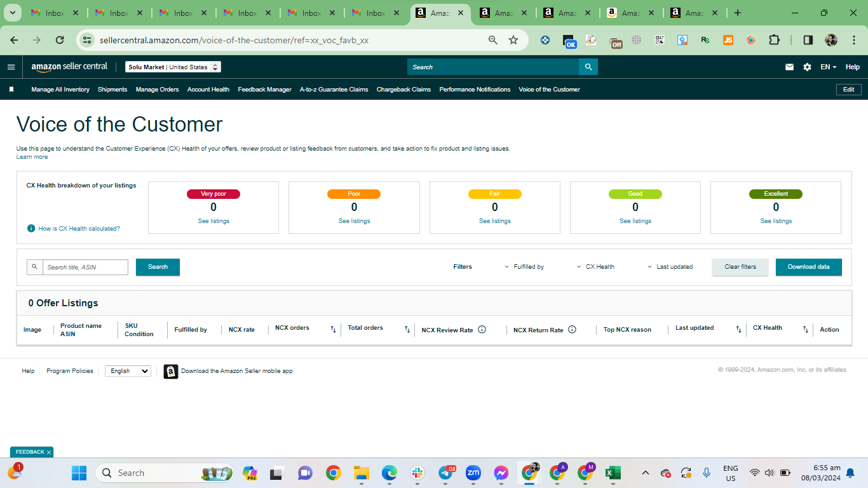Click the header Search input field
This screenshot has width=868, height=488.
pos(493,67)
